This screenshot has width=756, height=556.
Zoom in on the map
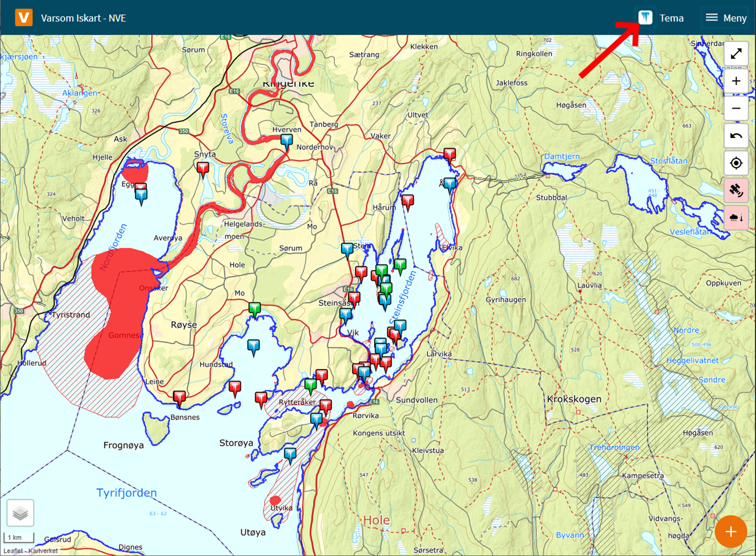pyautogui.click(x=736, y=81)
